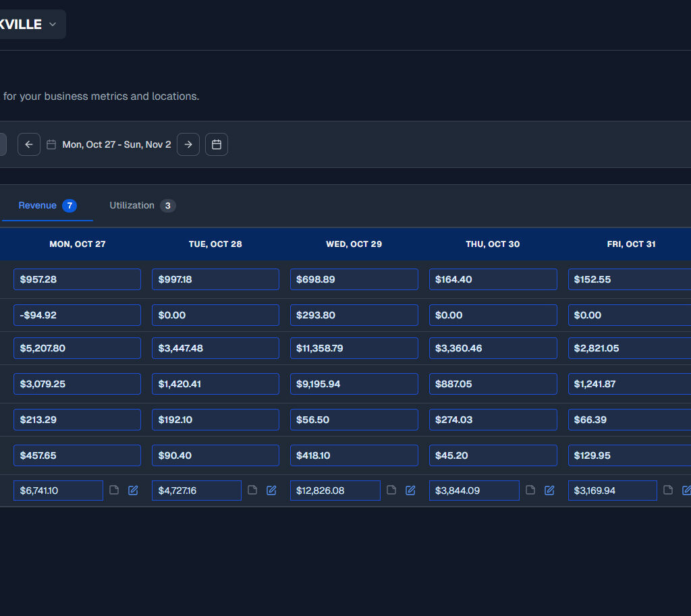
Task: Open the calendar date picker
Action: pyautogui.click(x=217, y=144)
